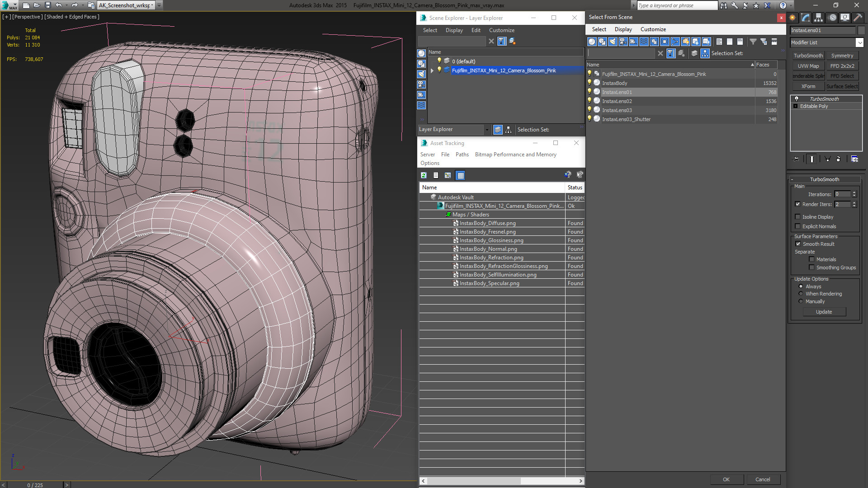This screenshot has height=488, width=868.
Task: Open the Customize menu in Scene Explorer
Action: pos(501,30)
